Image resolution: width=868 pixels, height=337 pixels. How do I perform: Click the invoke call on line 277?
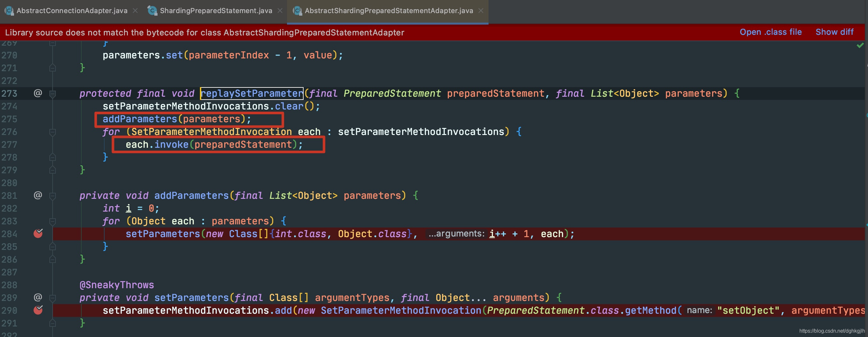click(x=171, y=145)
